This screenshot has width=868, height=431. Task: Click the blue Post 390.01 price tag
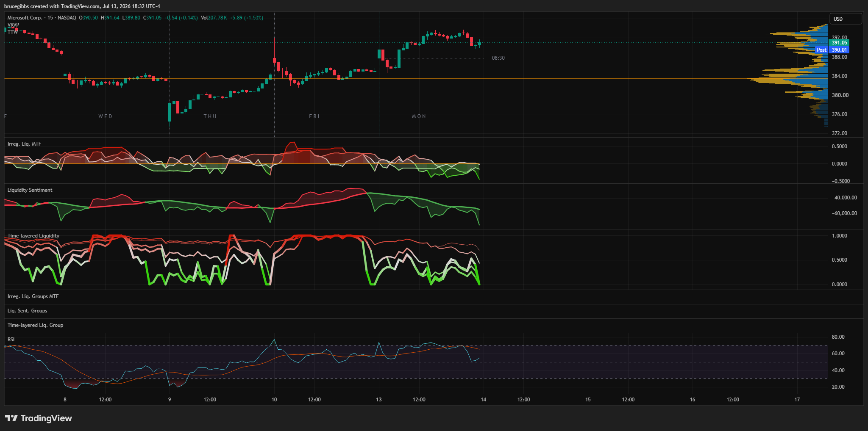click(x=833, y=50)
